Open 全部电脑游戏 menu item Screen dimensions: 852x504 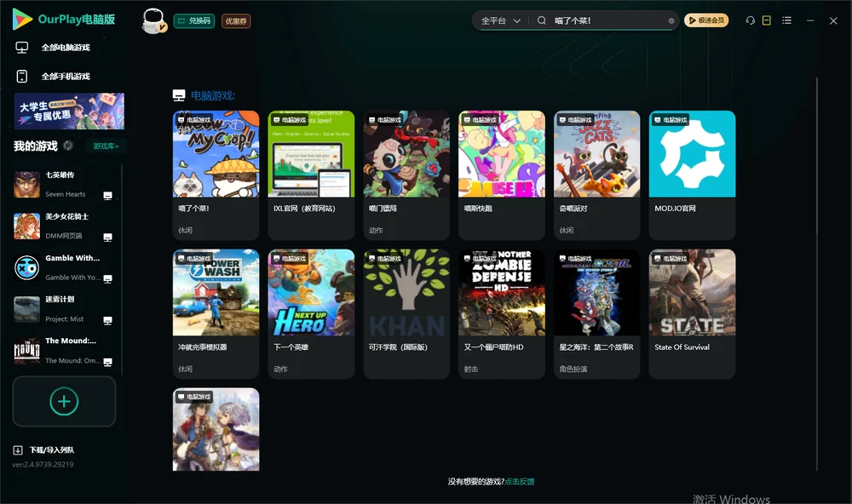(66, 48)
